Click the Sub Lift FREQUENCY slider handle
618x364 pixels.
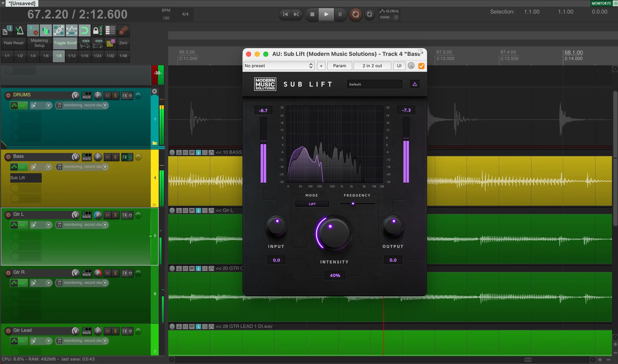click(x=353, y=203)
